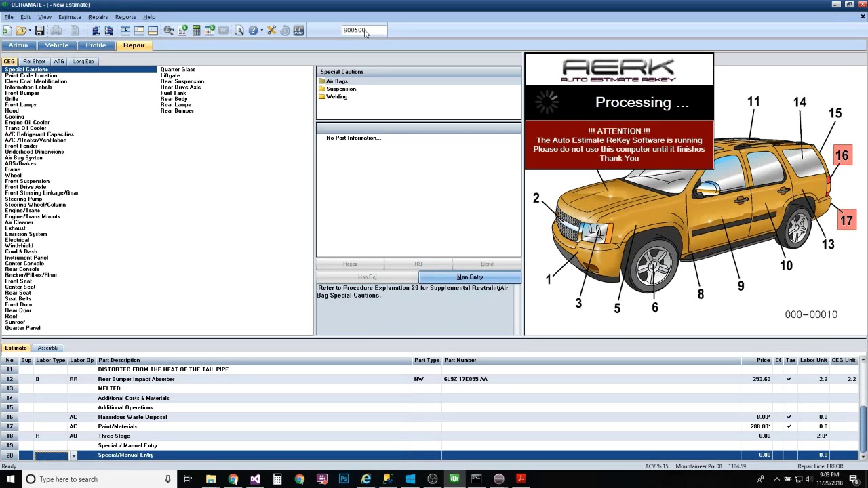868x488 pixels.
Task: Switch to the Assembly tab
Action: pos(47,348)
